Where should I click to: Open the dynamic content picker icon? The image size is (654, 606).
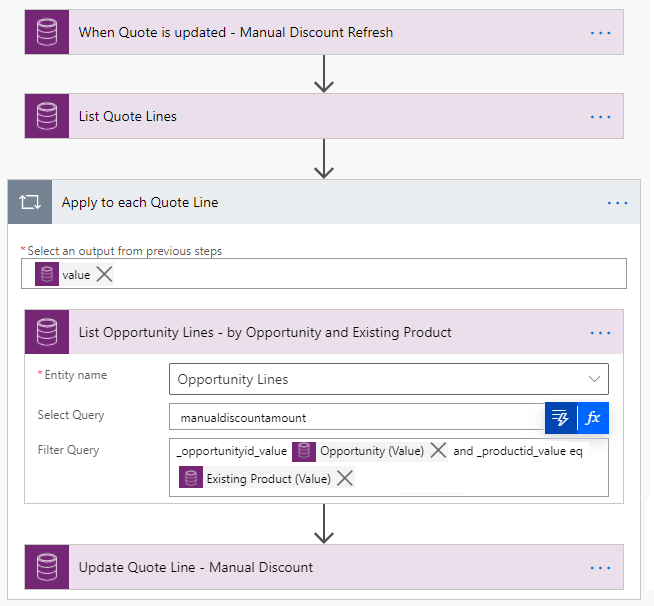coord(561,418)
